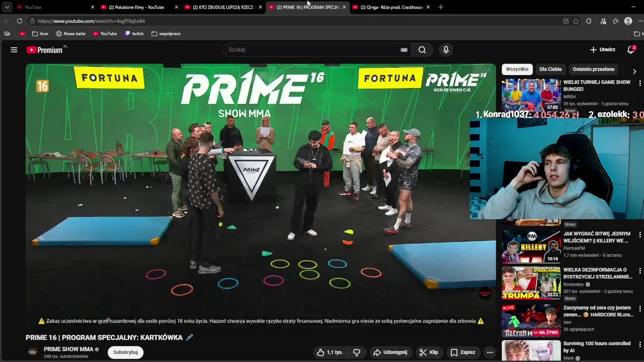Open more actions ellipsis under video
Viewport: 644px width, 362px height.
click(x=490, y=352)
